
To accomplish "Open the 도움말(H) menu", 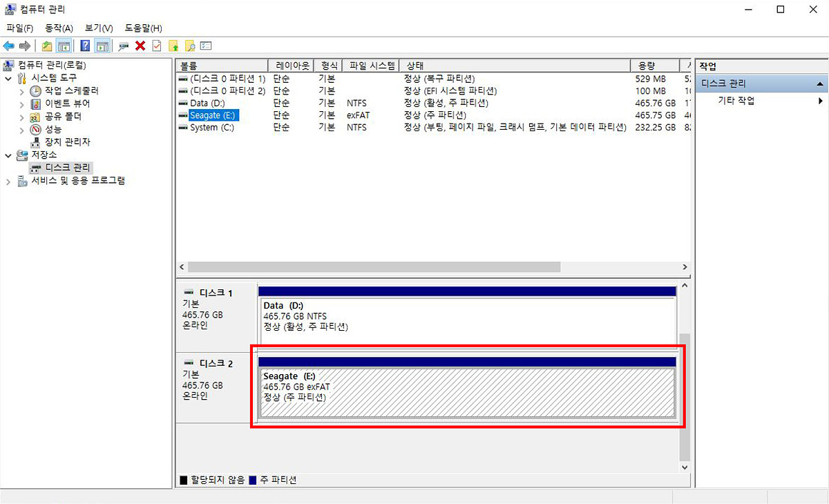I will coord(143,28).
